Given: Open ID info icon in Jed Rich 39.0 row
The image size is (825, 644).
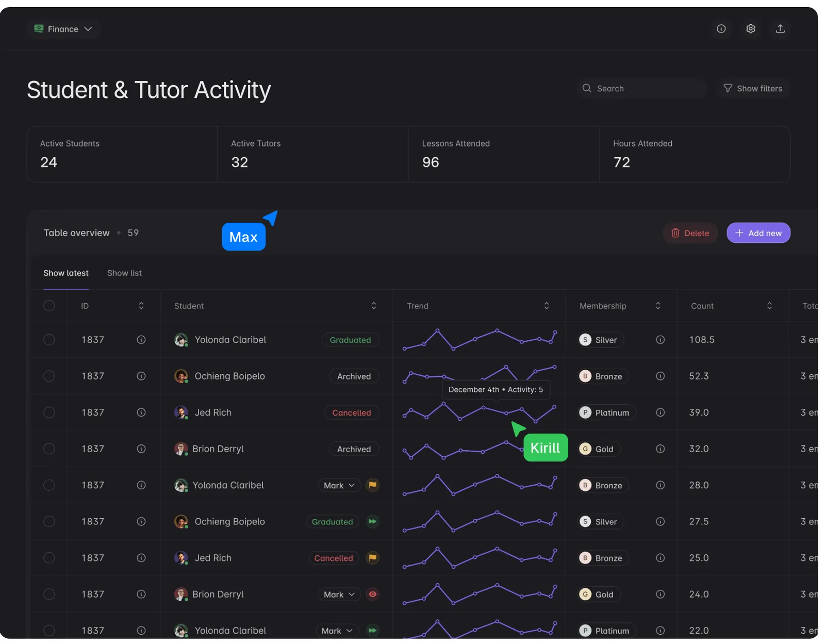Looking at the screenshot, I should [x=141, y=412].
